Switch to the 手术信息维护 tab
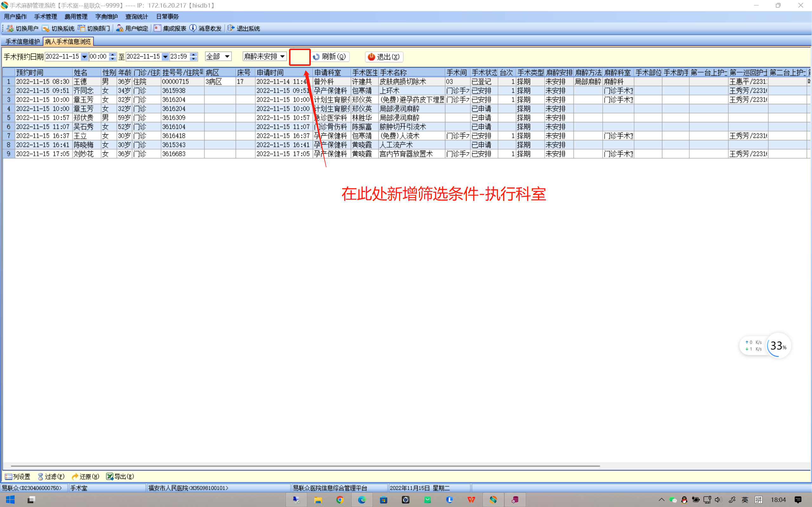Viewport: 812px width, 507px height. 22,42
